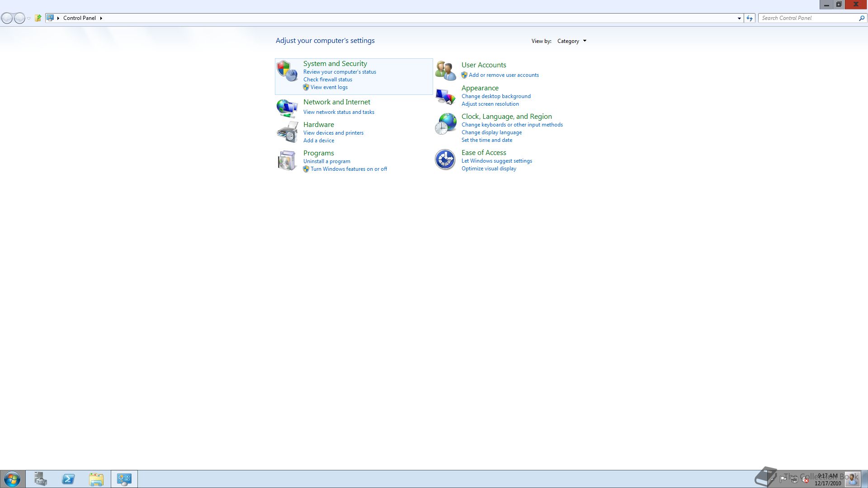
Task: Open the recent pages dropdown arrow
Action: pos(29,19)
